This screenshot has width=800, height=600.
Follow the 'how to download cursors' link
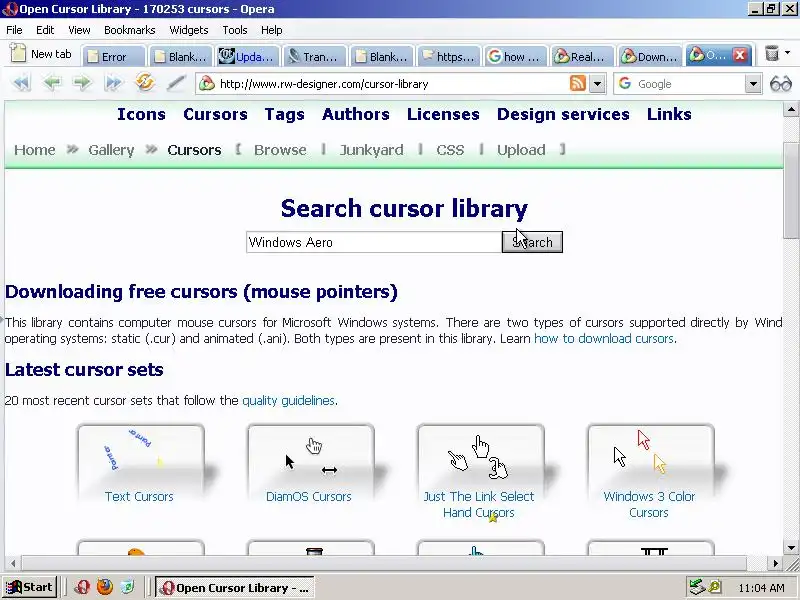[604, 338]
